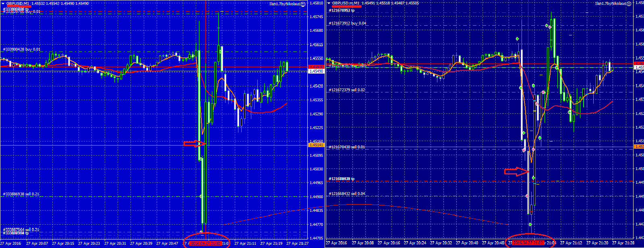Click the 27 Apr 20:31 time label
644x248 pixels.
[115, 244]
